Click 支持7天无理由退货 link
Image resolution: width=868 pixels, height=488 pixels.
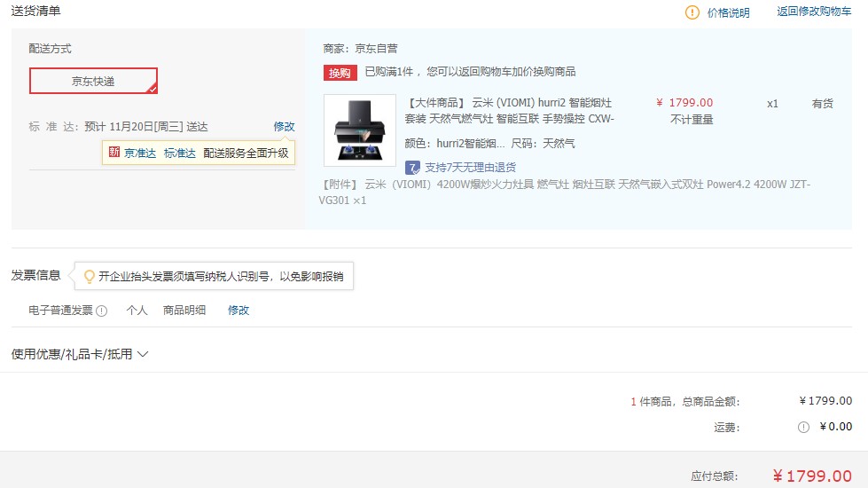[470, 168]
